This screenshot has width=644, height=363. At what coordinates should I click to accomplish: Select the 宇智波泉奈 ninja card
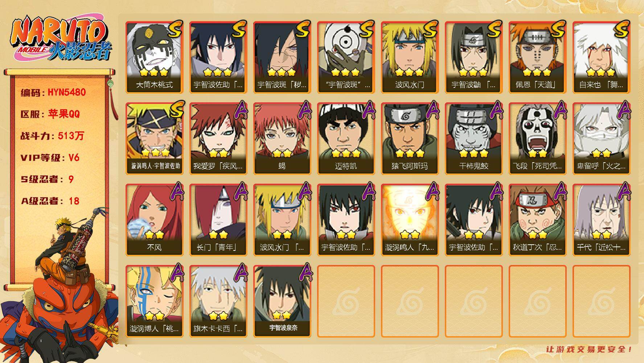click(282, 301)
